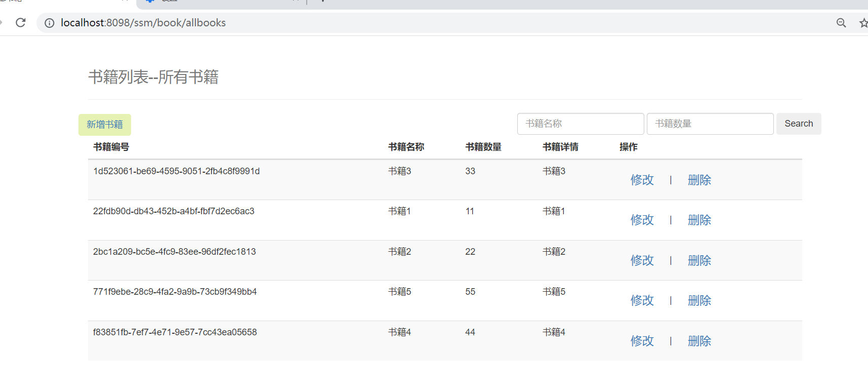
Task: Select detail cell 书籍3 in 书籍详情 column
Action: click(554, 171)
